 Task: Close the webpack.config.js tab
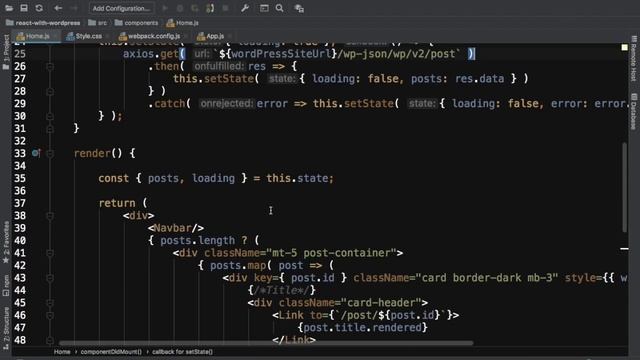pyautogui.click(x=185, y=36)
